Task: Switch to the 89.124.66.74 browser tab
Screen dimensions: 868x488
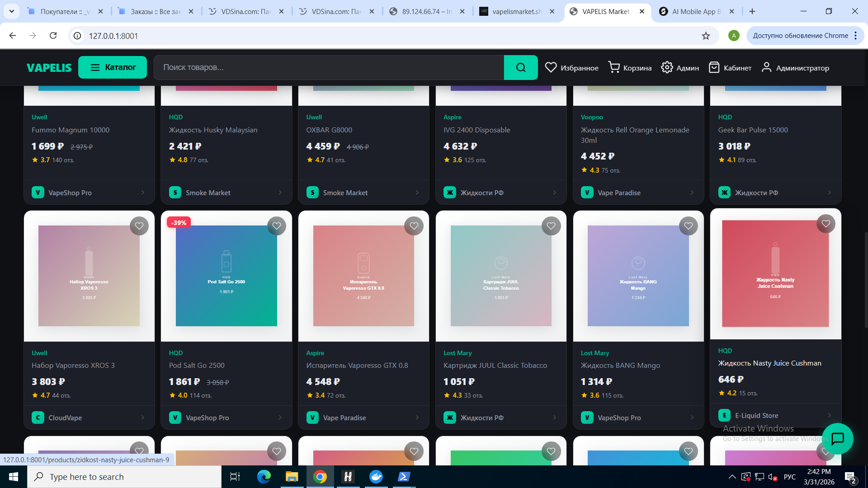Action: pos(427,11)
